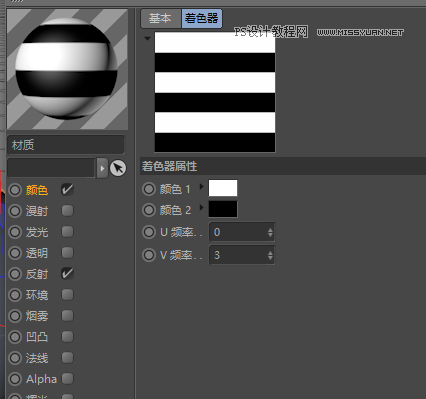Select the 法线 channel label
Viewport: 426px width, 399px height.
pyautogui.click(x=37, y=358)
